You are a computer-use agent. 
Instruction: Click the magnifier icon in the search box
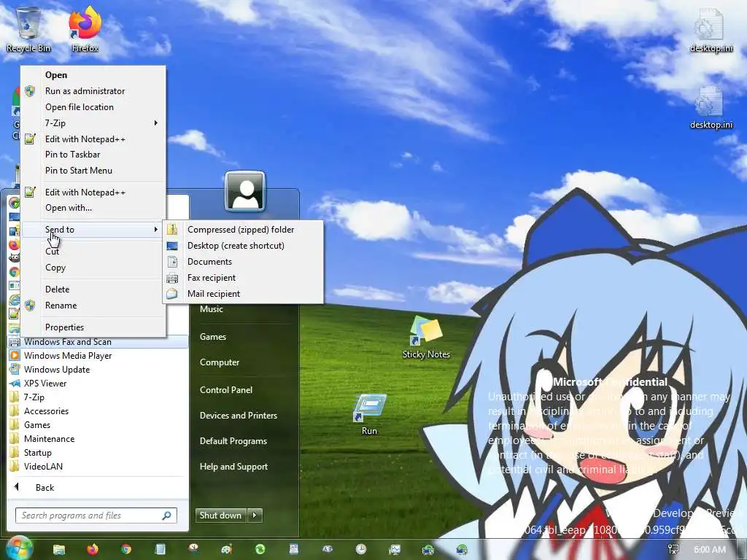tap(167, 516)
